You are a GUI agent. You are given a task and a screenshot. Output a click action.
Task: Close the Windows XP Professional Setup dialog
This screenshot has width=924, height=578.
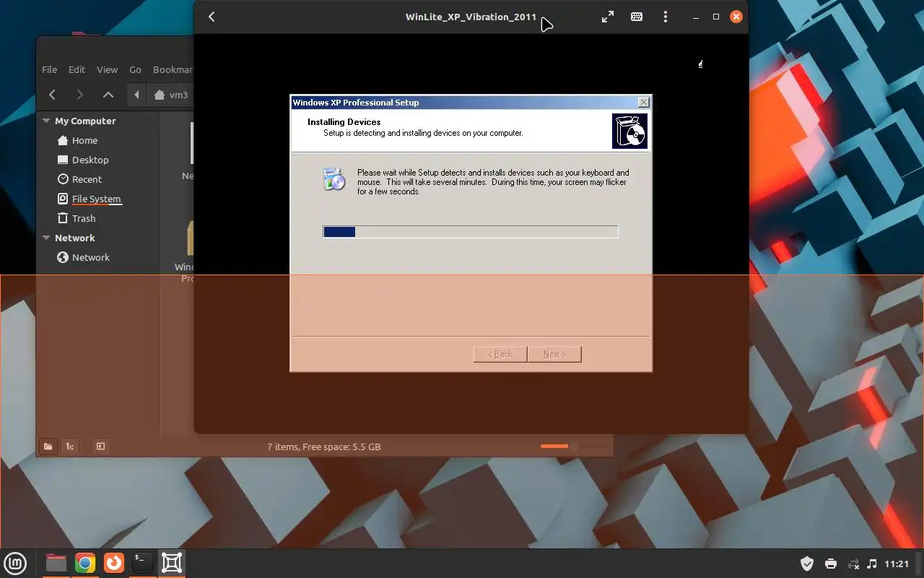click(x=643, y=103)
